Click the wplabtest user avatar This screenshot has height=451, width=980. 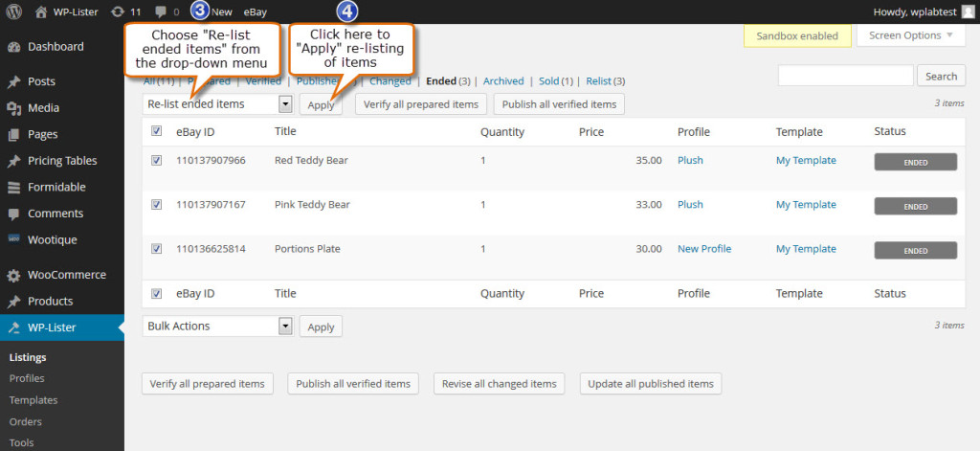pos(968,11)
